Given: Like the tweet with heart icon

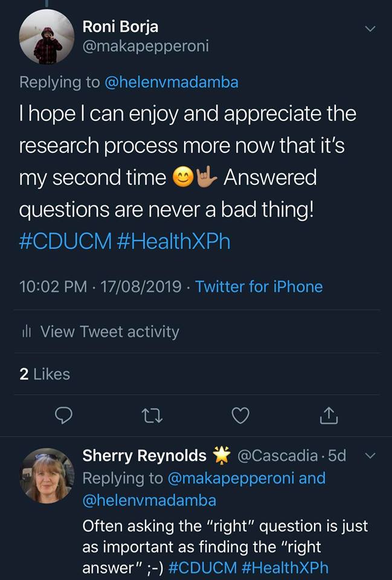Looking at the screenshot, I should click(241, 415).
